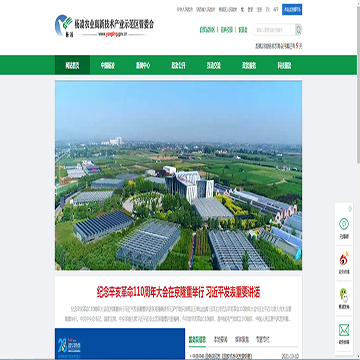Click middle green link left of search box
This screenshot has height=360, width=360.
[x=227, y=30]
